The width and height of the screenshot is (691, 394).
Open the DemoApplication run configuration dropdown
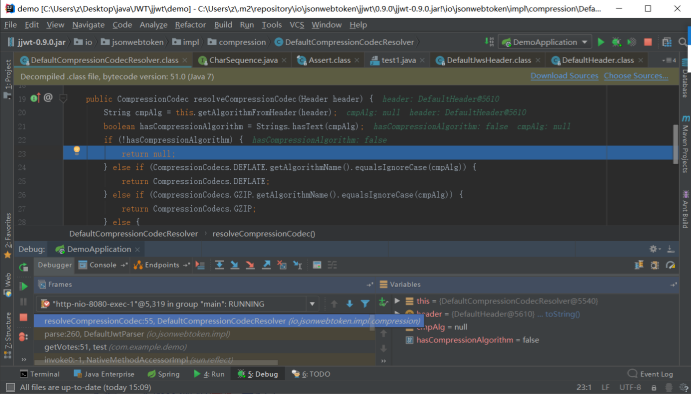tap(545, 42)
